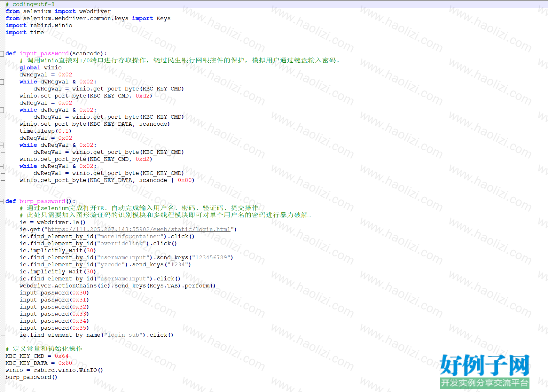The image size is (548, 392).
Task: Click the userNameInput .click() line
Action: (x=100, y=278)
